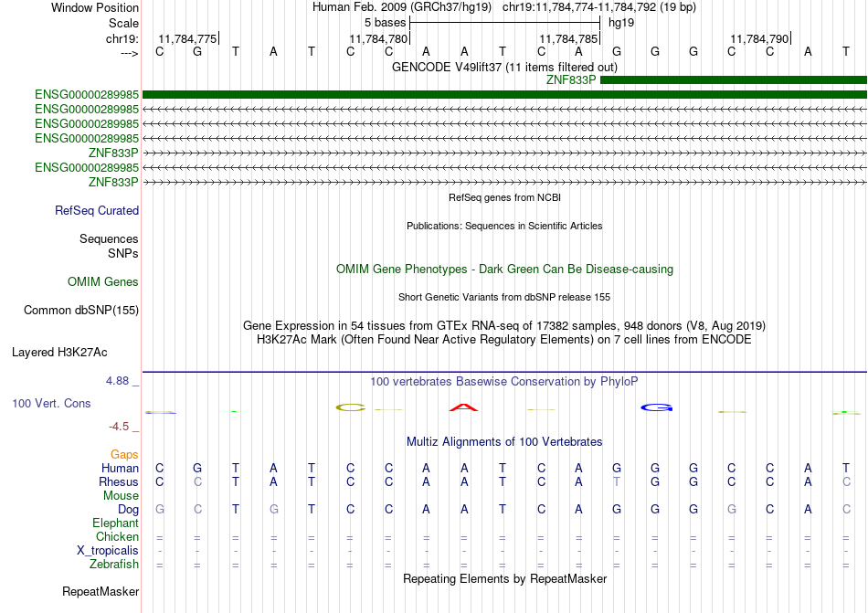Screen dimensions: 868x613
Task: Click the 4.88 upper scale value
Action: tap(117, 381)
